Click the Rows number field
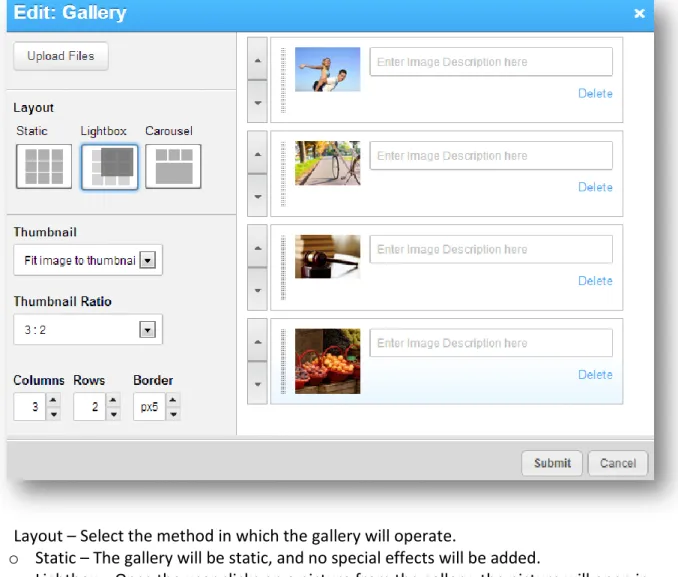678x577 pixels. coord(90,407)
